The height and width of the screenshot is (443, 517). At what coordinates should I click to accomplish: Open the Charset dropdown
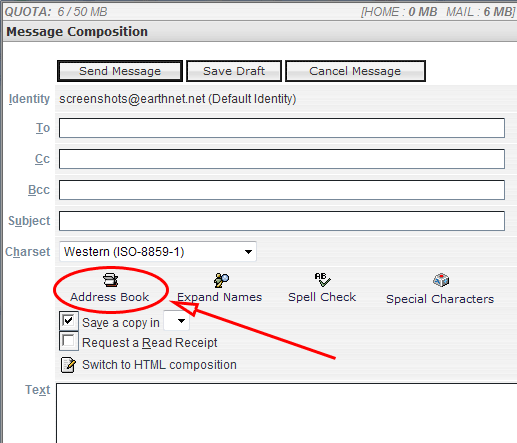click(158, 251)
